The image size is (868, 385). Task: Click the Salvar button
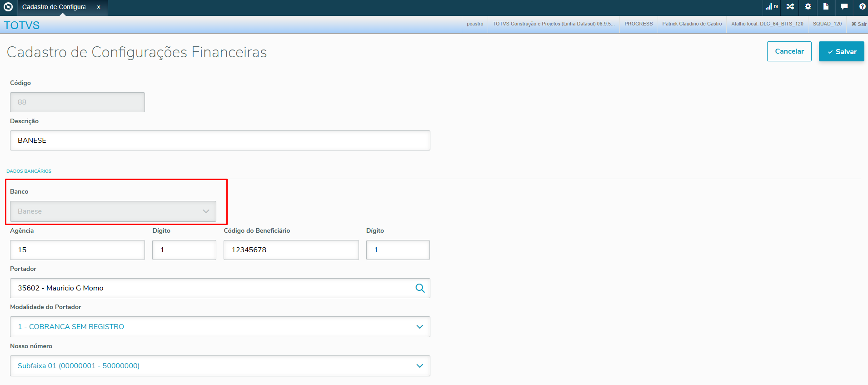842,51
